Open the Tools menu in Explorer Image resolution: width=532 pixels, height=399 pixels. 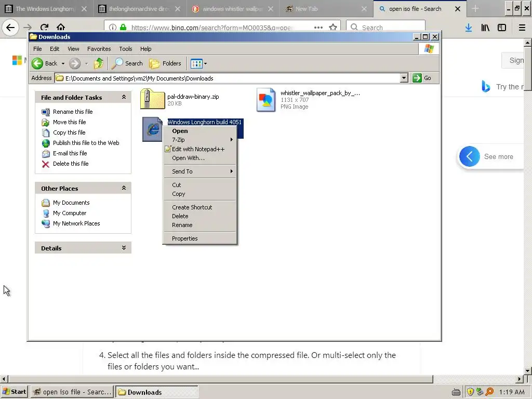click(x=126, y=49)
